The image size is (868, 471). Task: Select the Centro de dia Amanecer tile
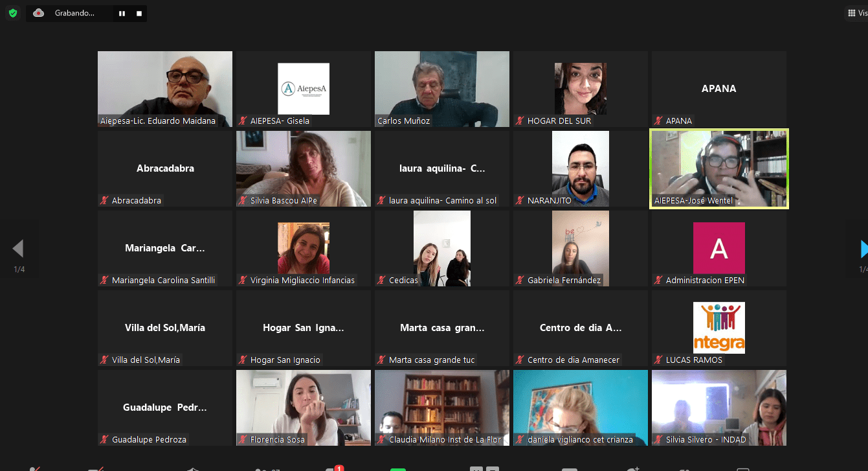[580, 328]
